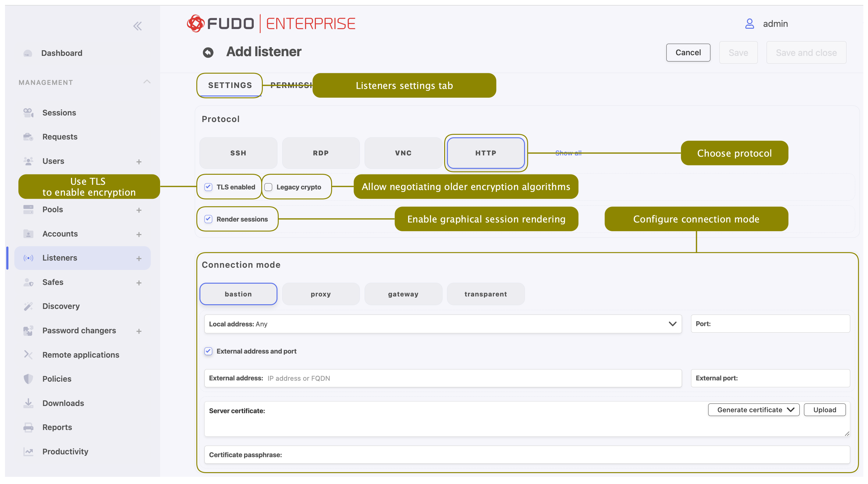
Task: Open Sessions via its camera icon
Action: coord(28,112)
